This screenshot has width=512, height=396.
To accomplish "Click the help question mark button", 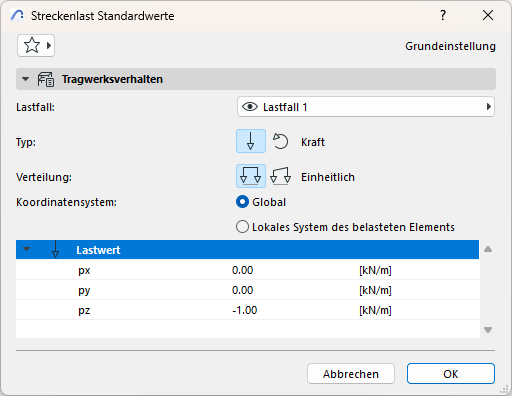I will (443, 15).
